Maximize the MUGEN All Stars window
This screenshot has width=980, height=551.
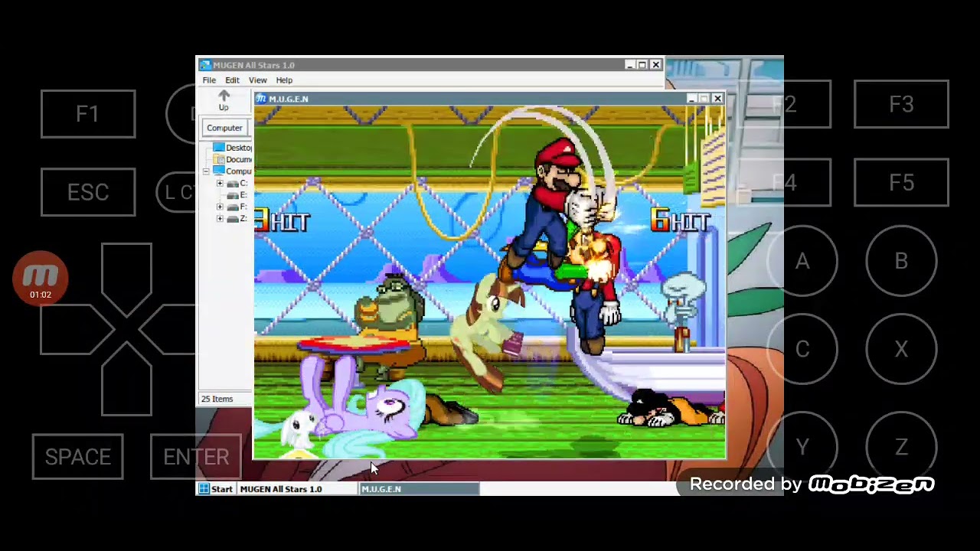click(x=642, y=65)
